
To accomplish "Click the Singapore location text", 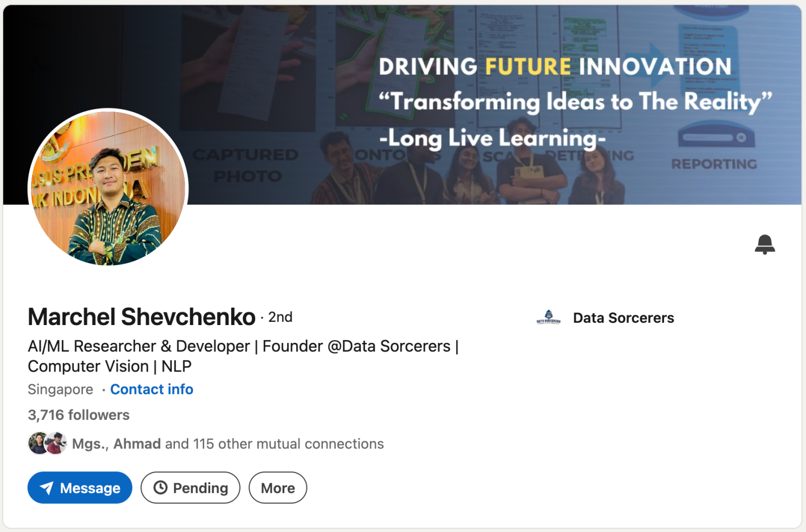I will (61, 390).
